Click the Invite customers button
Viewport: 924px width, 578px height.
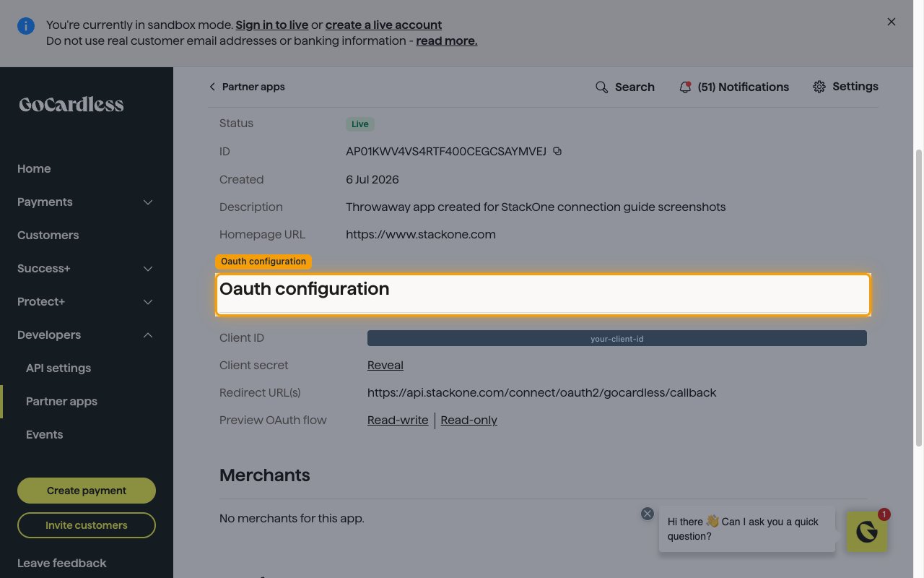87,525
